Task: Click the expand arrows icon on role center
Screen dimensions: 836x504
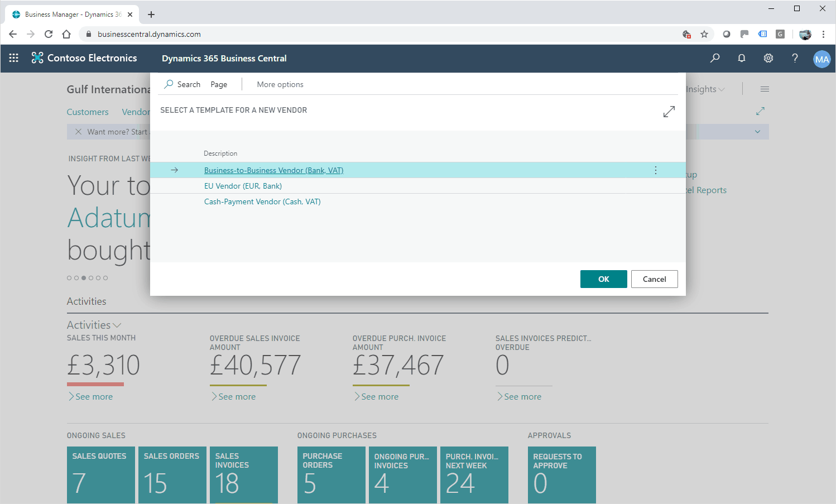Action: (760, 111)
